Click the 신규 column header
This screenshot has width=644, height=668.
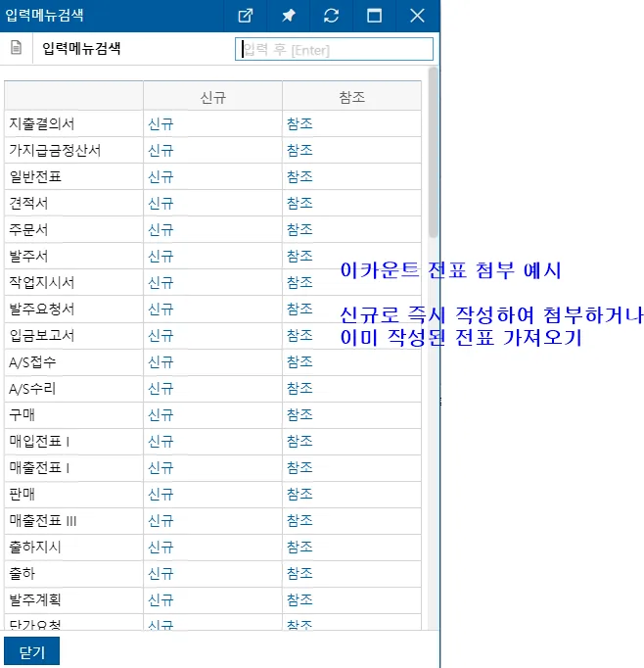click(x=212, y=97)
